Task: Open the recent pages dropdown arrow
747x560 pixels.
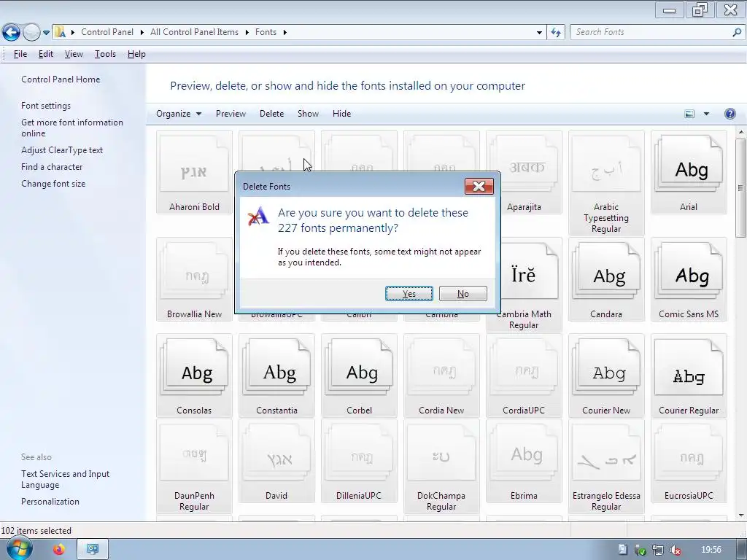Action: tap(46, 33)
